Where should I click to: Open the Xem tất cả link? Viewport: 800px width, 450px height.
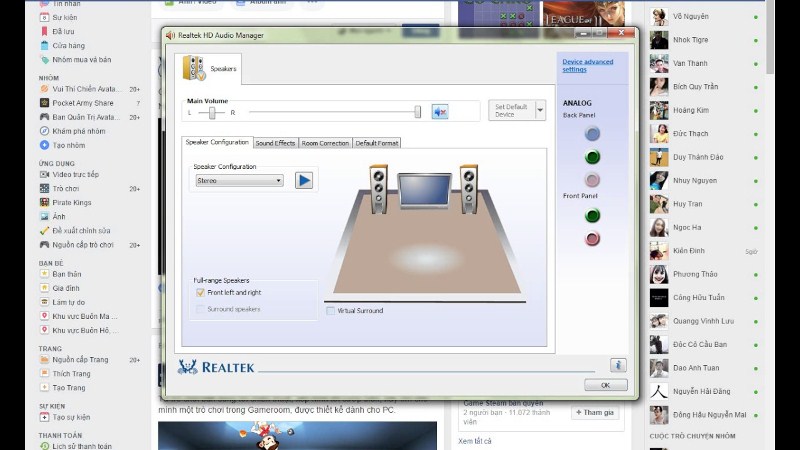point(474,441)
